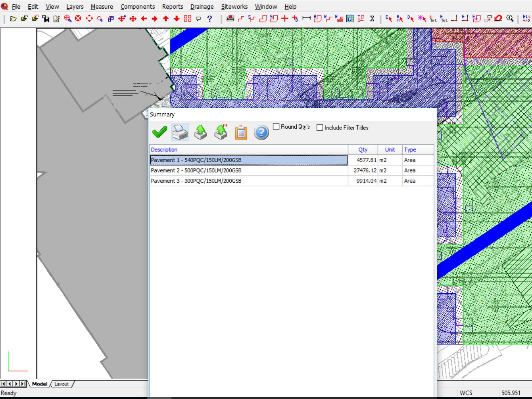532x399 pixels.
Task: Enable the Round Qty's checkbox
Action: click(x=277, y=127)
